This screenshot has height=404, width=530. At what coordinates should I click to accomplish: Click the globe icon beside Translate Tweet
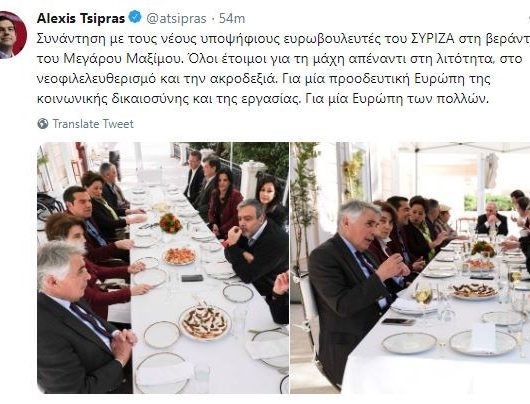click(x=43, y=124)
